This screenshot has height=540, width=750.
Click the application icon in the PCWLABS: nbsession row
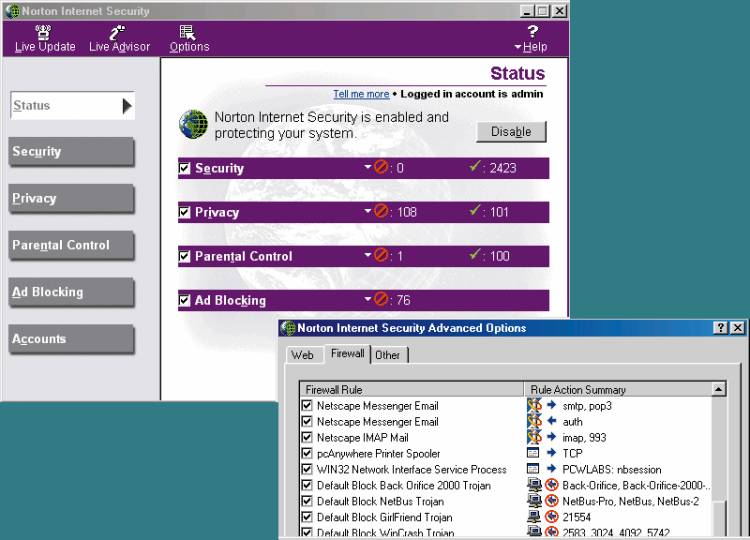pyautogui.click(x=533, y=468)
